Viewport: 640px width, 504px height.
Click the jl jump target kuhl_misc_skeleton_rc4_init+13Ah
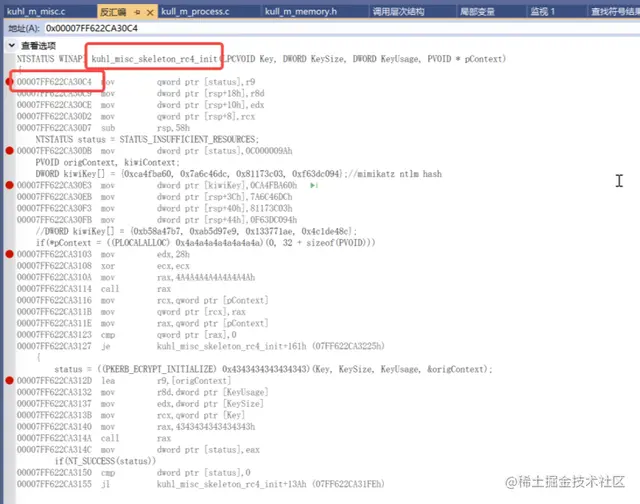pos(271,484)
